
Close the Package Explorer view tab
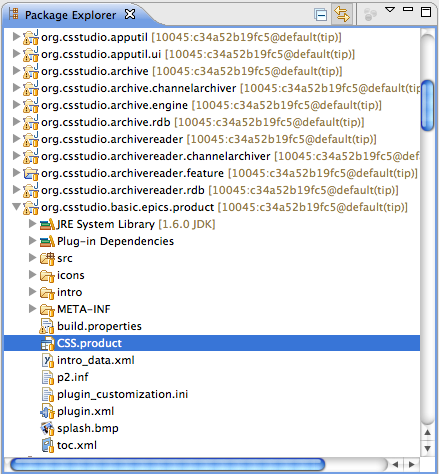tap(130, 14)
